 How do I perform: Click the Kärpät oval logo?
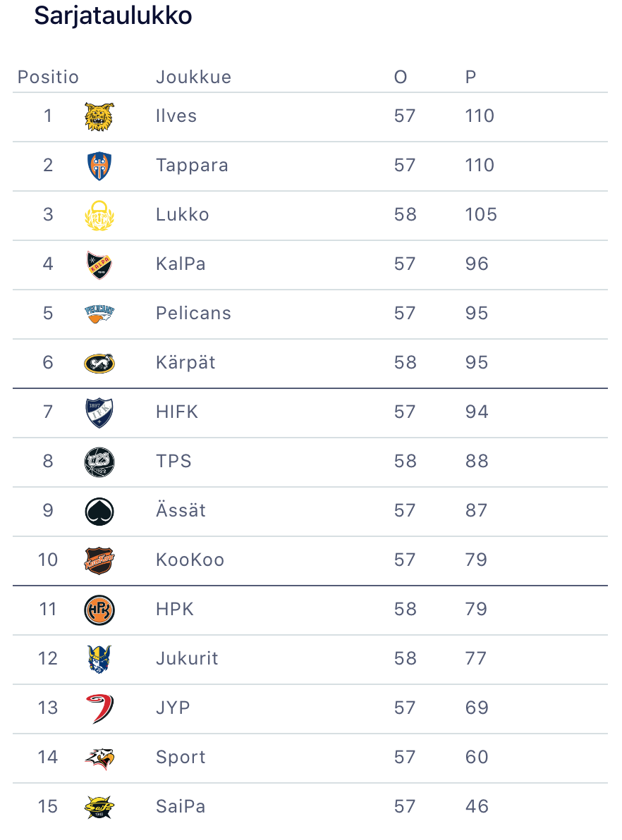point(99,363)
